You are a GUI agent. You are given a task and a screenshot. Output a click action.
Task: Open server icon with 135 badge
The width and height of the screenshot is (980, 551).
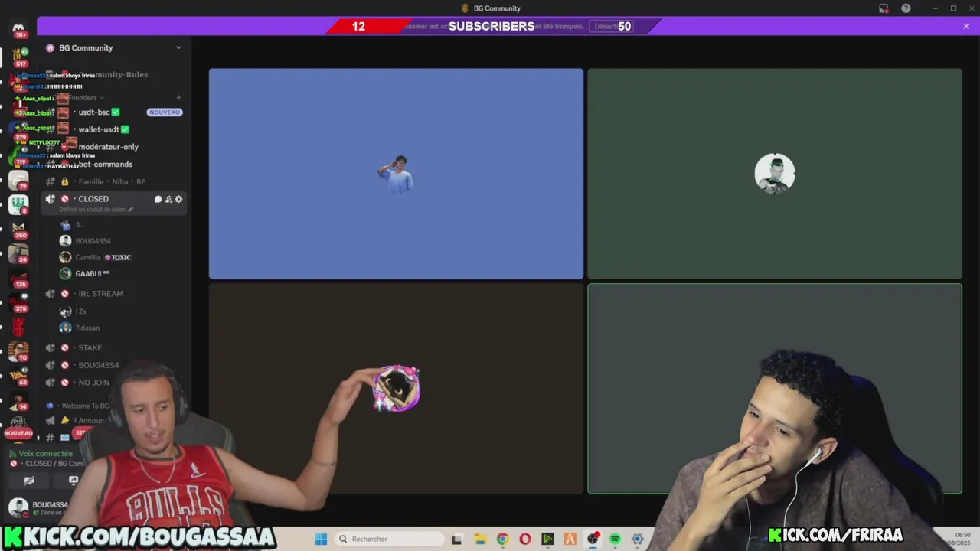coord(18,278)
